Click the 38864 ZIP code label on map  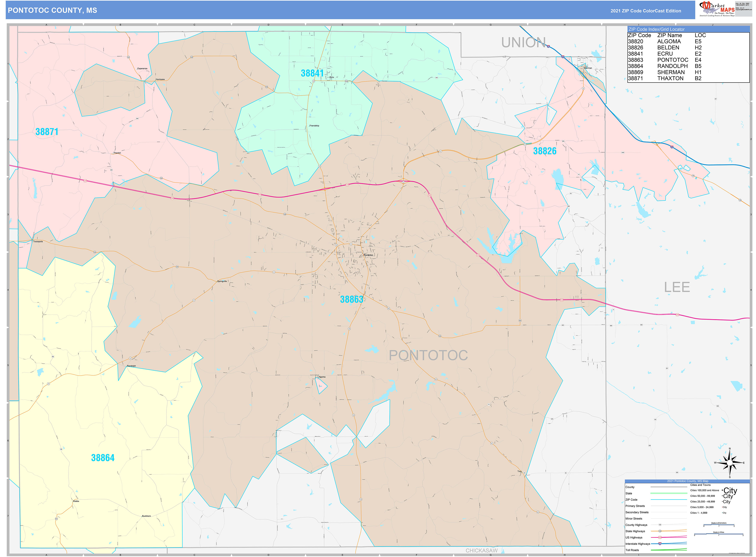click(x=103, y=458)
